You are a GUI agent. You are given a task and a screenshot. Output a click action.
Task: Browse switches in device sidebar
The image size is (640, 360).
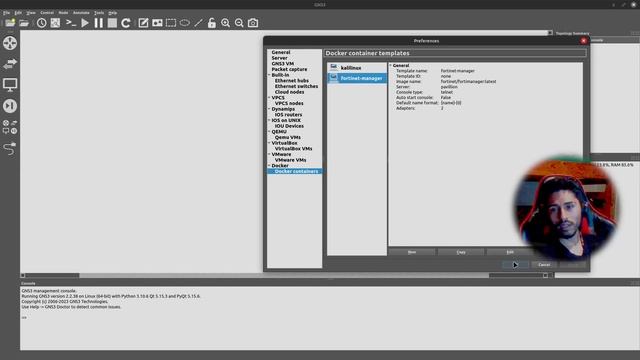pyautogui.click(x=10, y=64)
